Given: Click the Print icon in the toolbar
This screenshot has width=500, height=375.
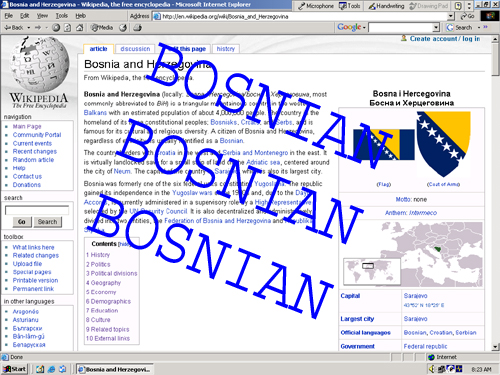Looking at the screenshot, I should (137, 28).
